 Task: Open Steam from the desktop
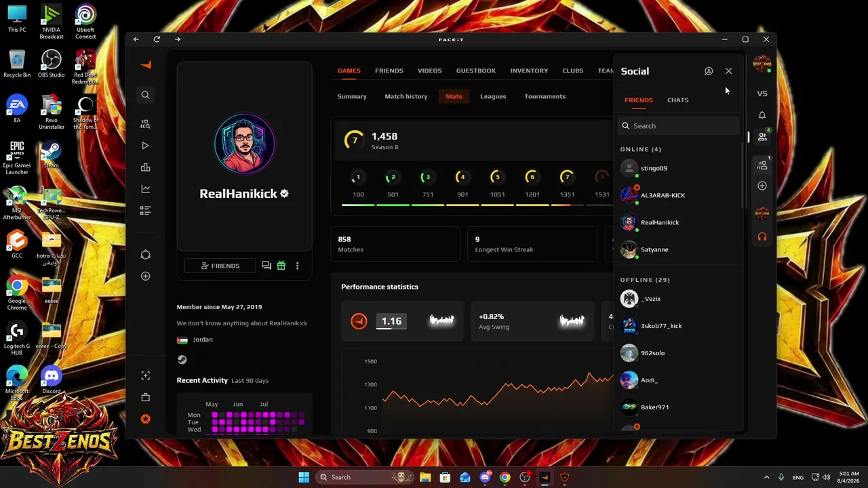point(51,154)
